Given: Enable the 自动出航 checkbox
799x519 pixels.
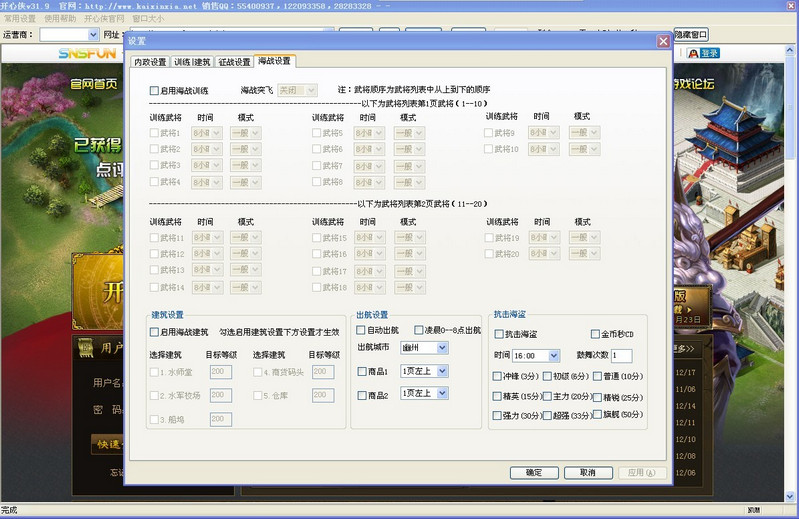Looking at the screenshot, I should pos(362,330).
